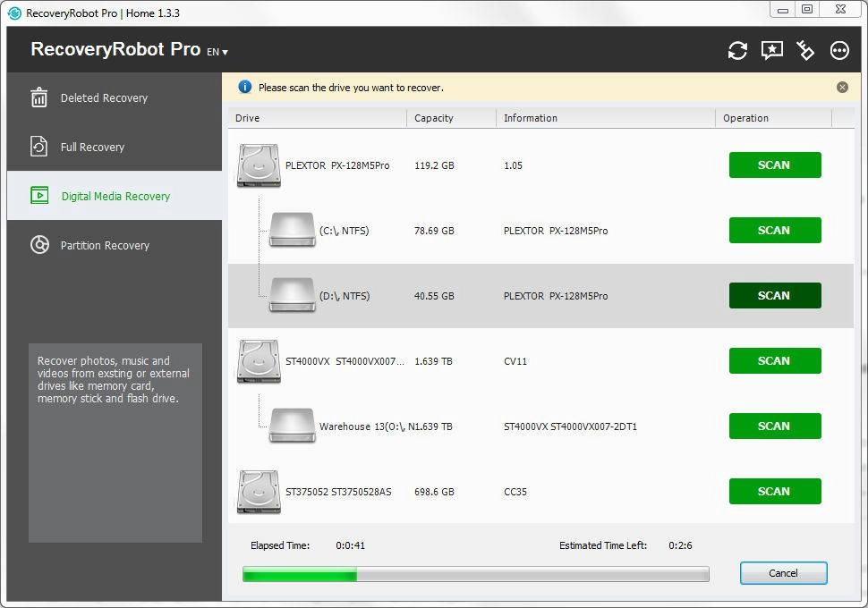Click the 78.69 GB capacity value
Viewport: 868px width, 608px height.
tap(434, 231)
